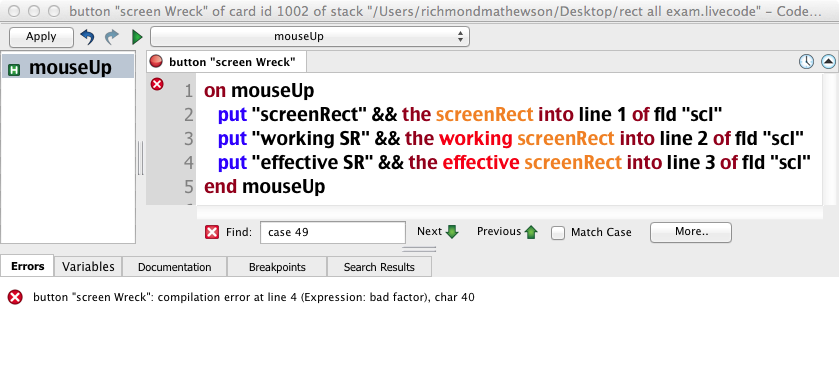Enable the Match Case checkbox
The height and width of the screenshot is (377, 839).
pyautogui.click(x=558, y=233)
